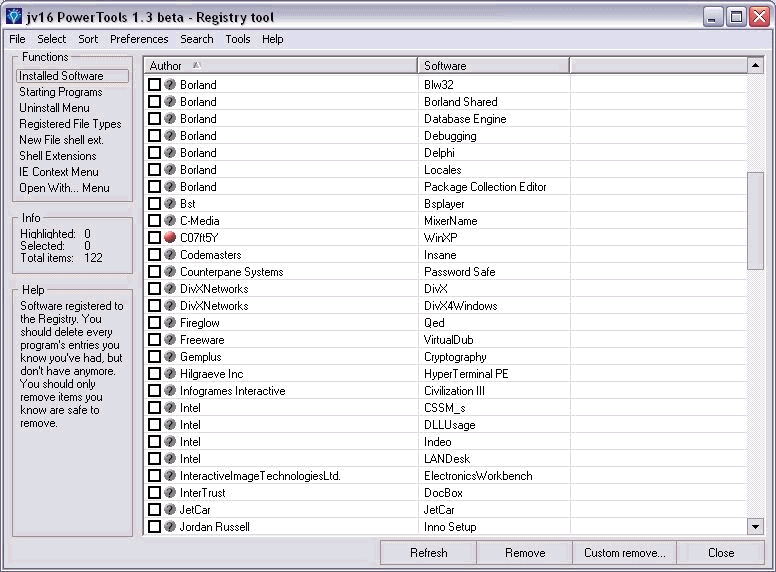The width and height of the screenshot is (776, 572).
Task: Click the status icon beside Freeware
Action: coord(170,339)
